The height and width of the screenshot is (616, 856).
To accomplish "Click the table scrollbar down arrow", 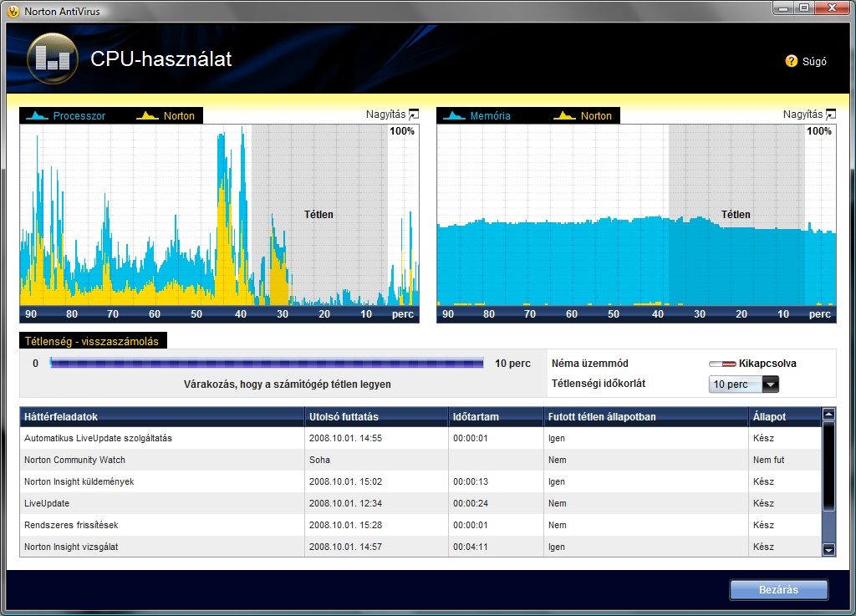I will [828, 549].
